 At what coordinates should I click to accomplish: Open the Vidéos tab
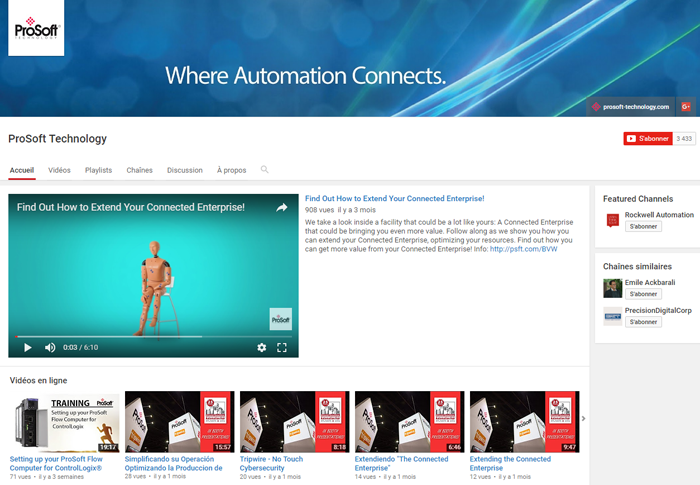[59, 170]
